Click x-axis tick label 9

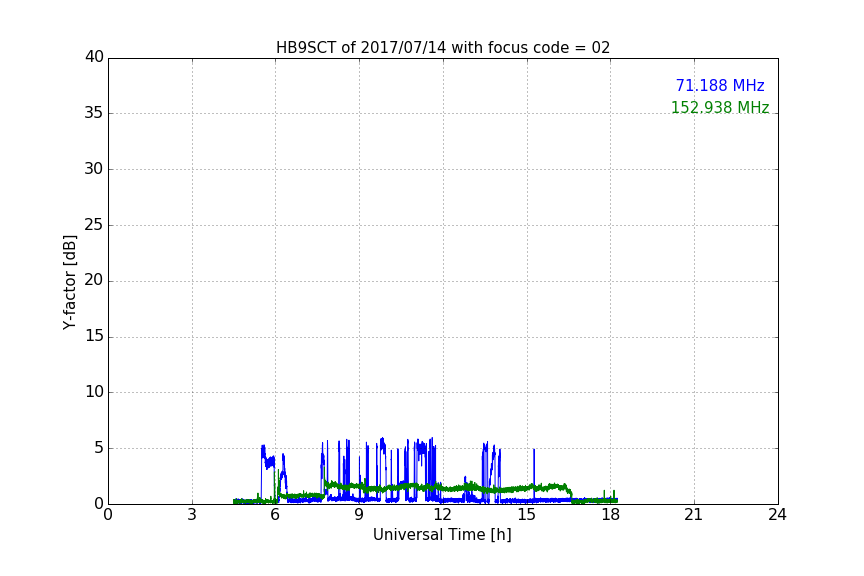point(359,515)
